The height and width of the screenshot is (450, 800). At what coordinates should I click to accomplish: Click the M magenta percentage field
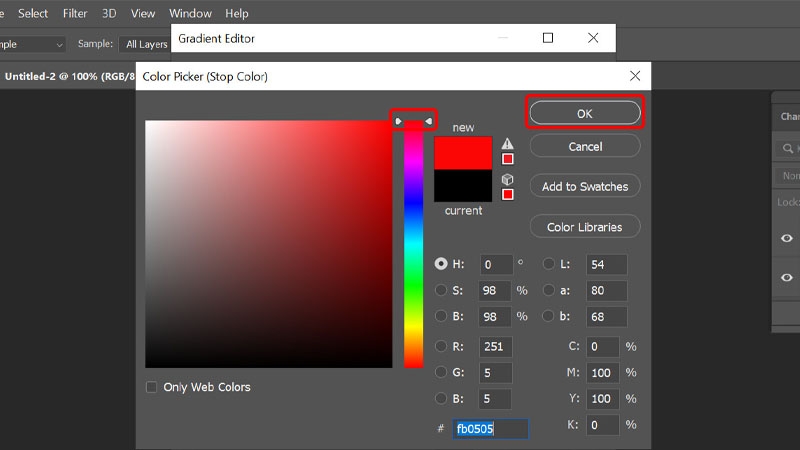tap(603, 372)
